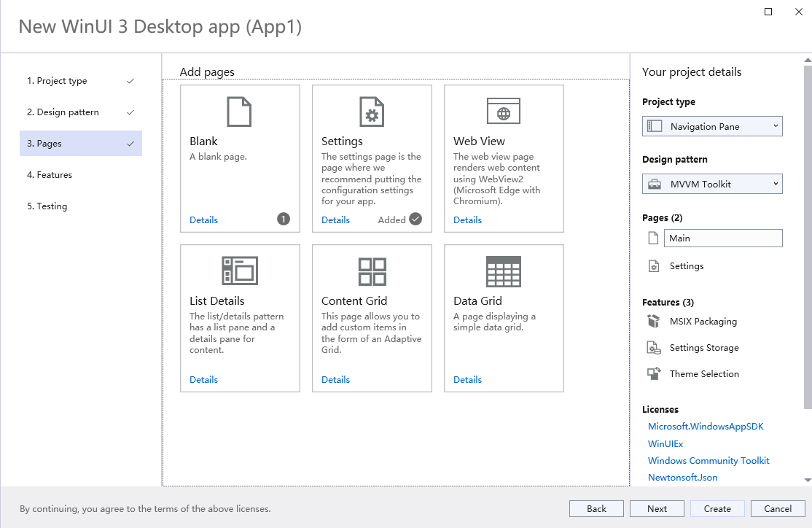Image resolution: width=812 pixels, height=528 pixels.
Task: Select MSIX Packaging feature text
Action: [x=703, y=322]
